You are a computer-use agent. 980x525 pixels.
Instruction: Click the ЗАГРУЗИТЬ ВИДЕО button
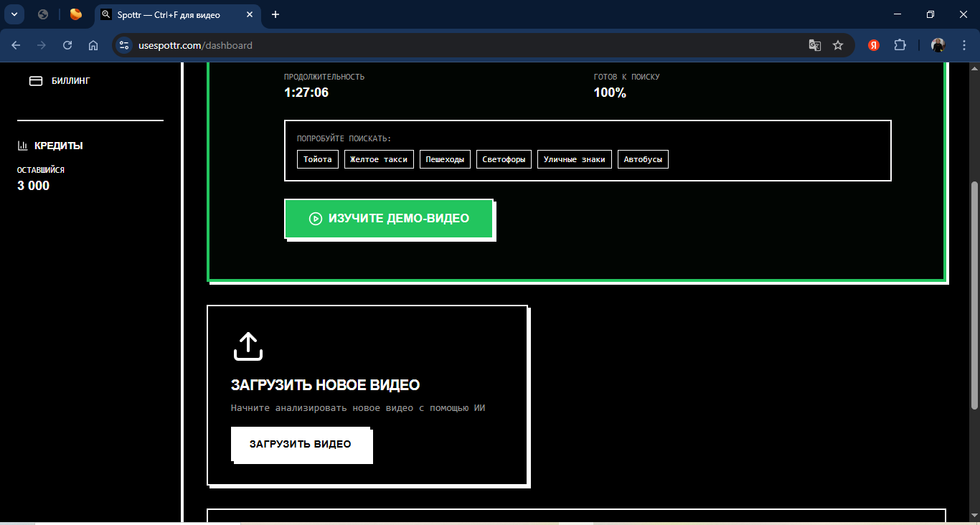301,445
